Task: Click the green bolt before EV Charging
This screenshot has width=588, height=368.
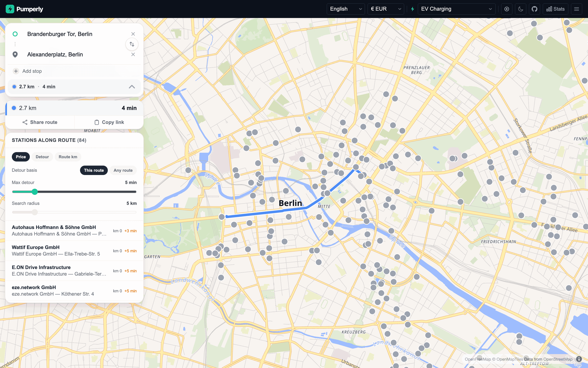Action: 412,9
